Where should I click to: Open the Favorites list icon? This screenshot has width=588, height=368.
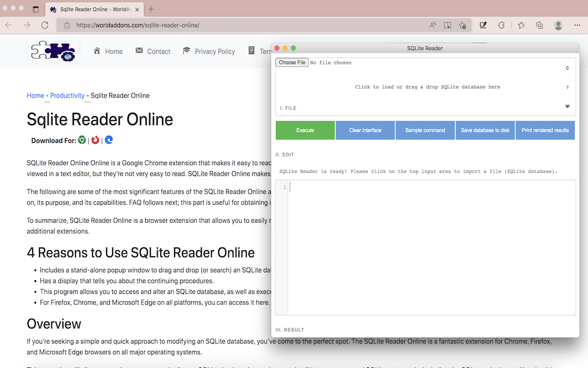click(521, 25)
